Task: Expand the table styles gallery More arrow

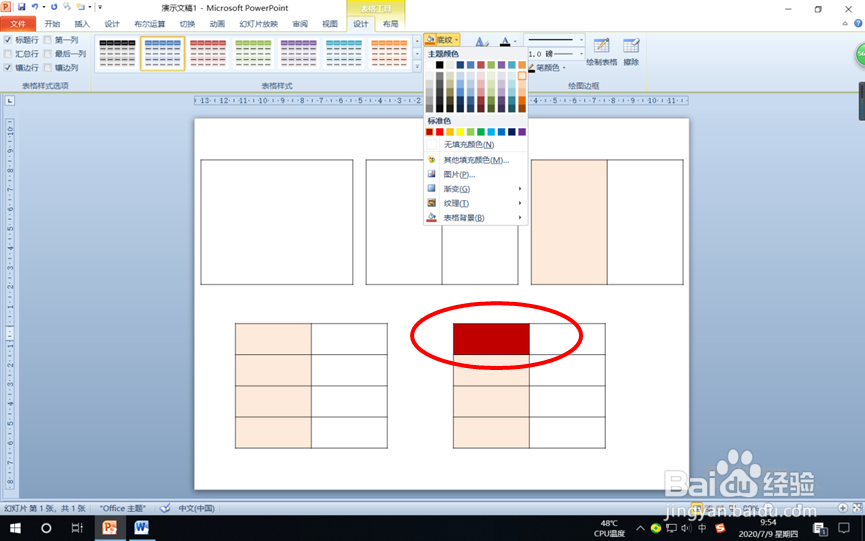Action: point(417,67)
